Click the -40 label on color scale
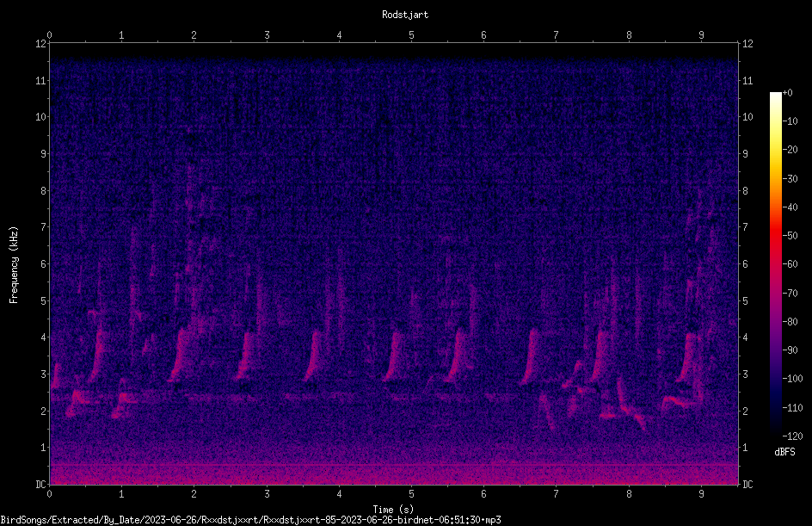 click(x=790, y=207)
